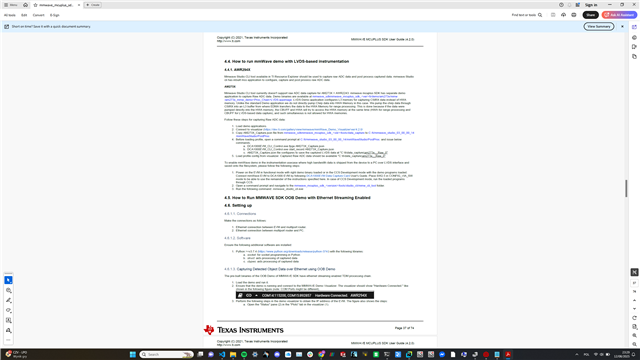Open All tools menu
Image resolution: width=640 pixels, height=360 pixels.
click(x=10, y=15)
